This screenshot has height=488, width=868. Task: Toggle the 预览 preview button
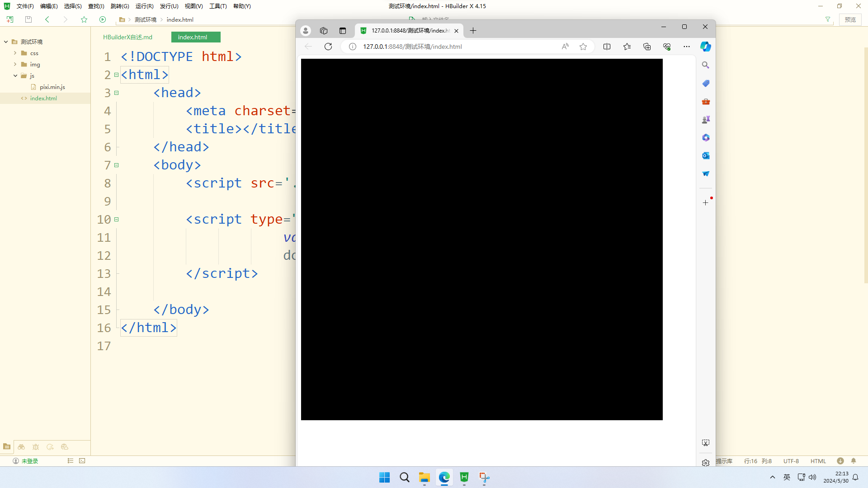[x=850, y=19]
